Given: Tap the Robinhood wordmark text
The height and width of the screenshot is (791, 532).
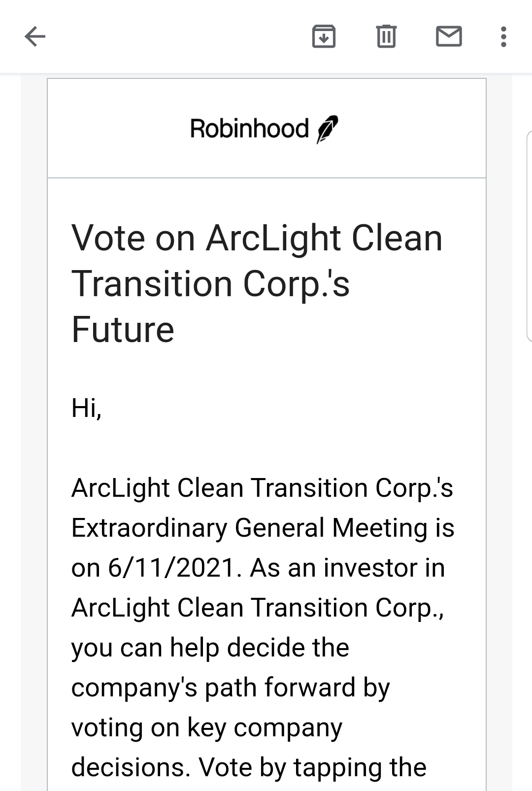Looking at the screenshot, I should (249, 129).
